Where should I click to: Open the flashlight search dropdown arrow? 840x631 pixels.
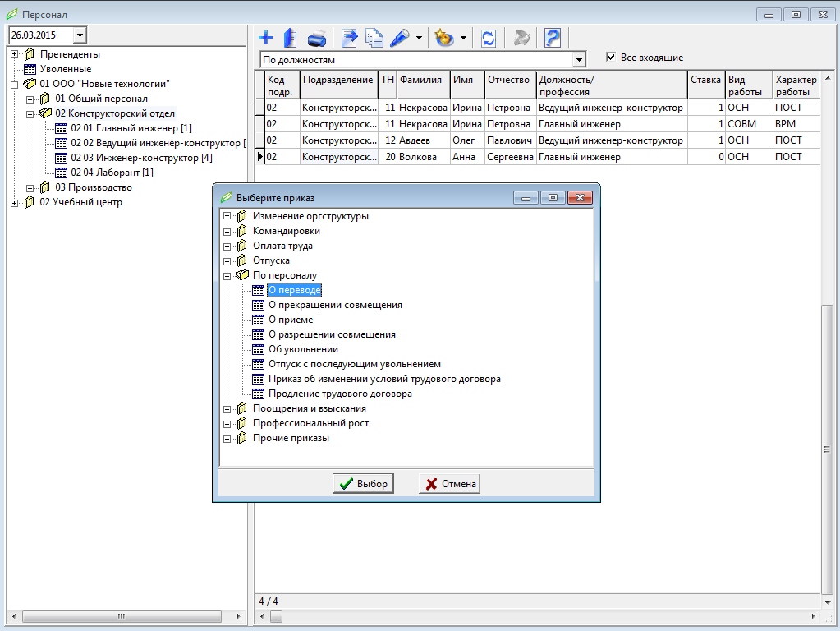pyautogui.click(x=419, y=38)
